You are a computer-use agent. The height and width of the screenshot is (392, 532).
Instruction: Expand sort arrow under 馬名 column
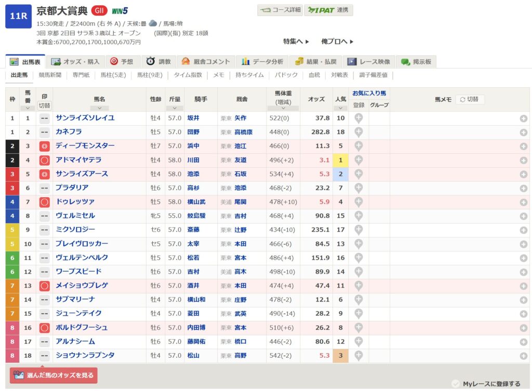(99, 108)
